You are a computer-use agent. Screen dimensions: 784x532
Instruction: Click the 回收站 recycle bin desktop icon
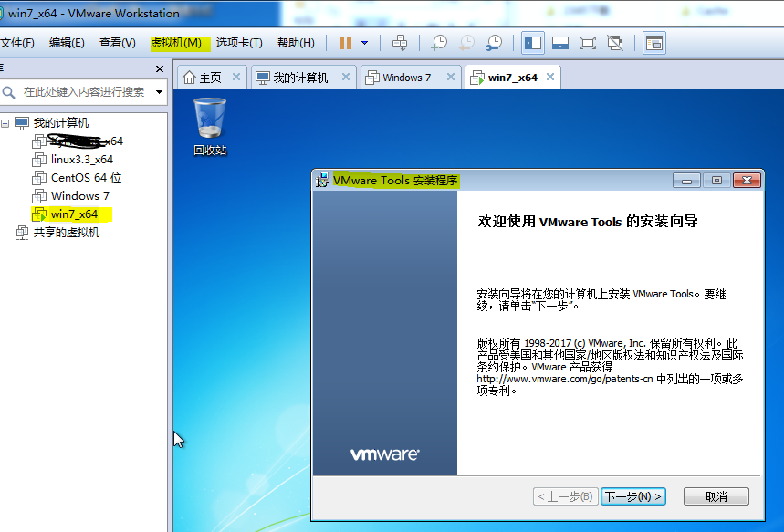[210, 127]
